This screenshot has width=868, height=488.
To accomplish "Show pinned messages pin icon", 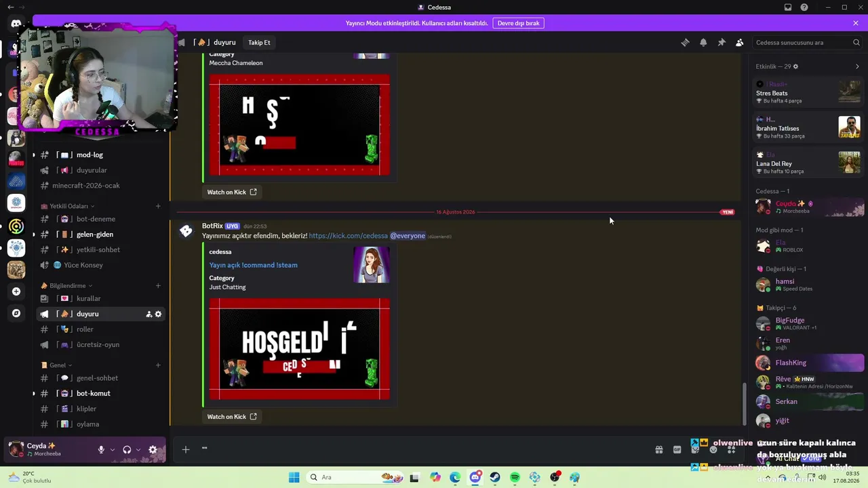I will 722,43.
